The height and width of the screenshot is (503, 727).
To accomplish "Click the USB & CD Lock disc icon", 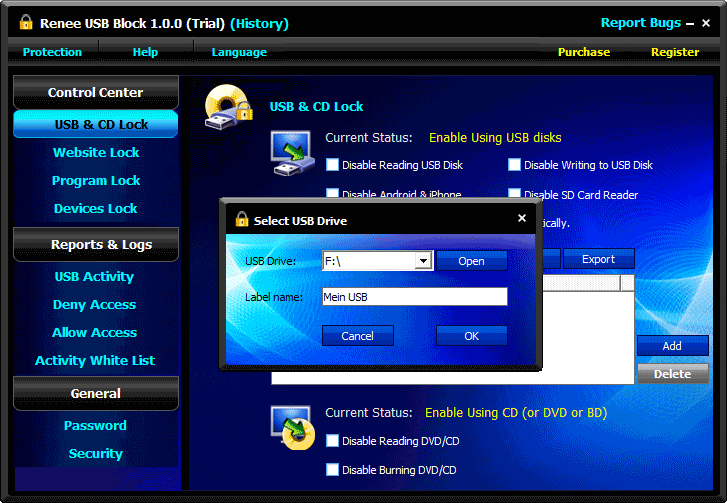I will [229, 108].
